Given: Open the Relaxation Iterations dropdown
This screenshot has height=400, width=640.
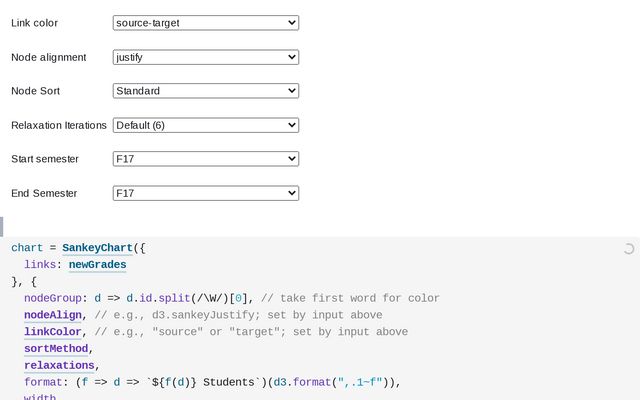Looking at the screenshot, I should click(206, 125).
